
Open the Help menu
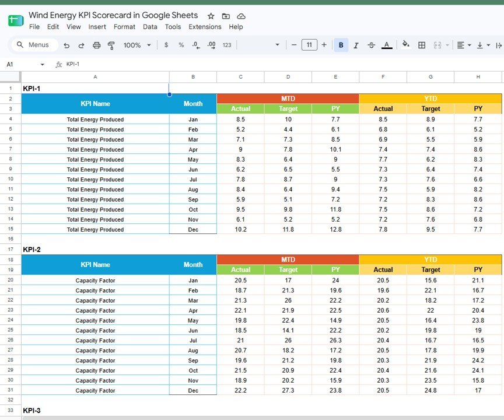[x=236, y=27]
